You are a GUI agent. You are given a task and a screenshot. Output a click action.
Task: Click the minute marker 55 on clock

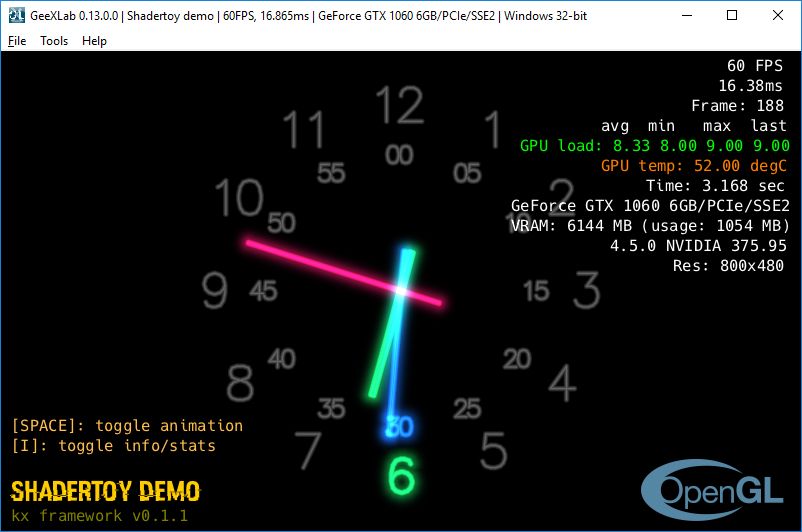point(331,173)
